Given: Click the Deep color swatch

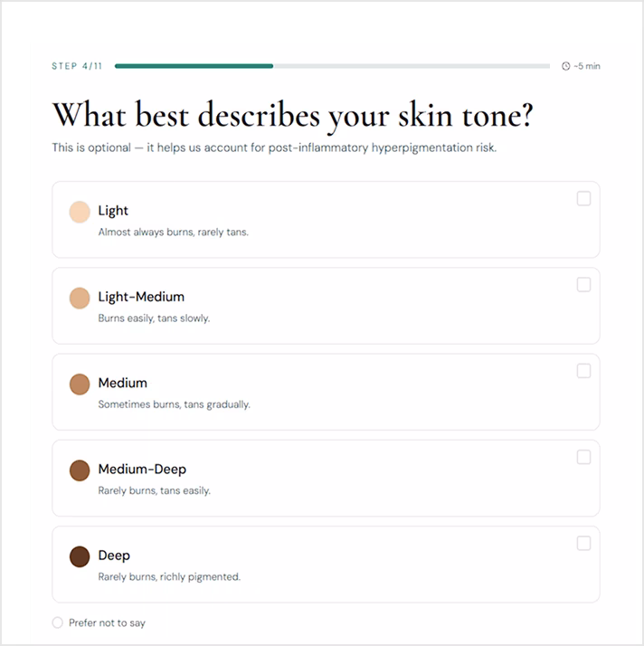Looking at the screenshot, I should 80,556.
